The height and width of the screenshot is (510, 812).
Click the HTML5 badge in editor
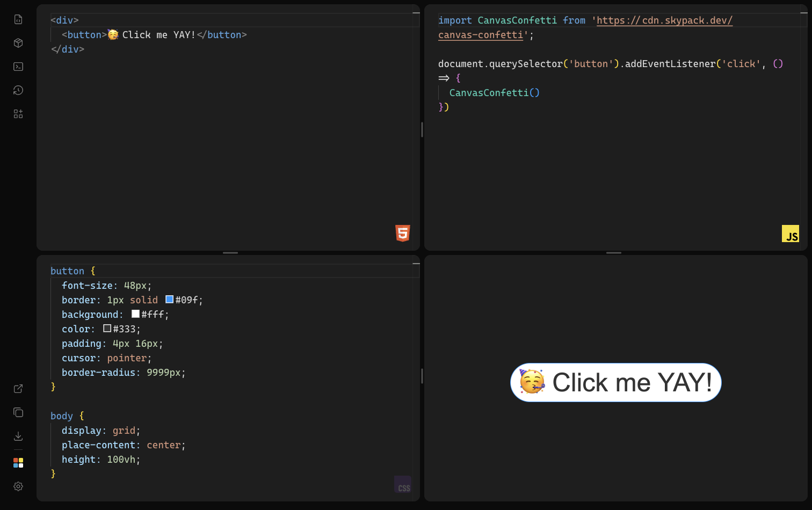(403, 233)
